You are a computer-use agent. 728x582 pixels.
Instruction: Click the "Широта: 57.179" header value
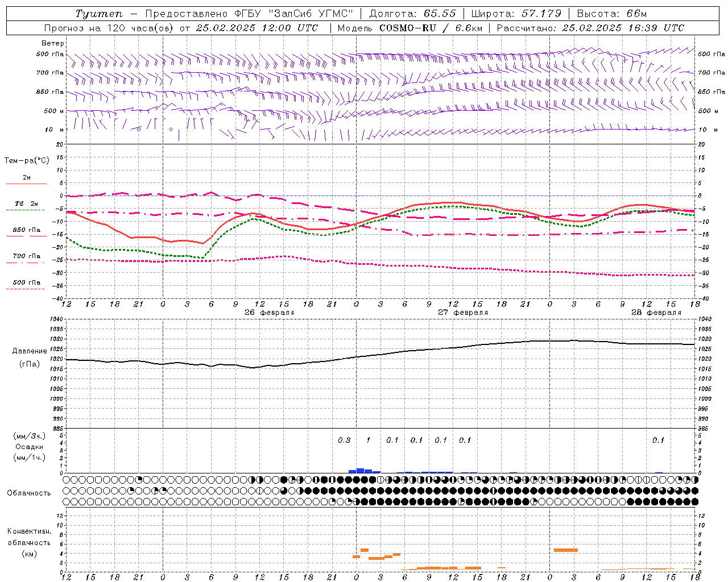coord(516,14)
